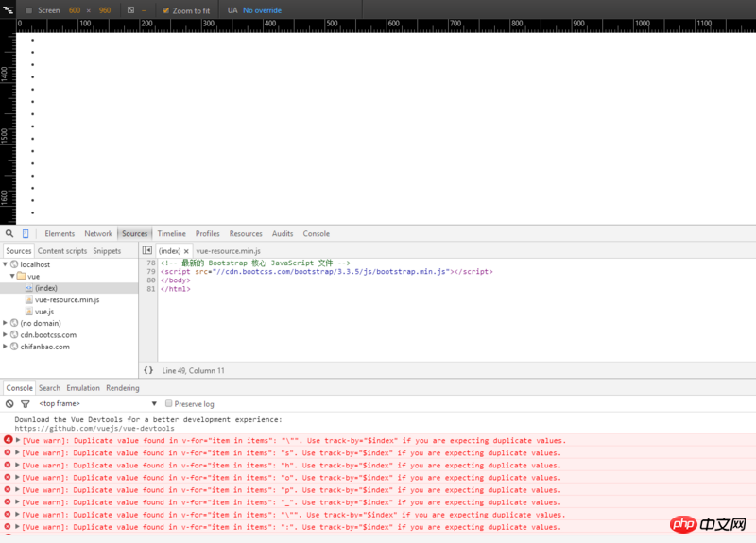Clear the console with the clear icon
Screen dimensions: 756x543
9,404
